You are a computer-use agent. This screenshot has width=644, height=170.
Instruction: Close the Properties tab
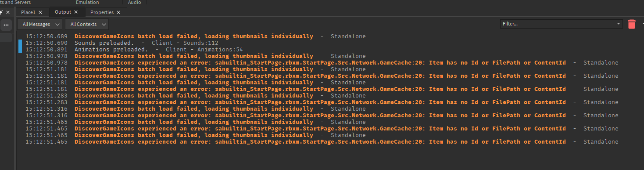point(118,12)
